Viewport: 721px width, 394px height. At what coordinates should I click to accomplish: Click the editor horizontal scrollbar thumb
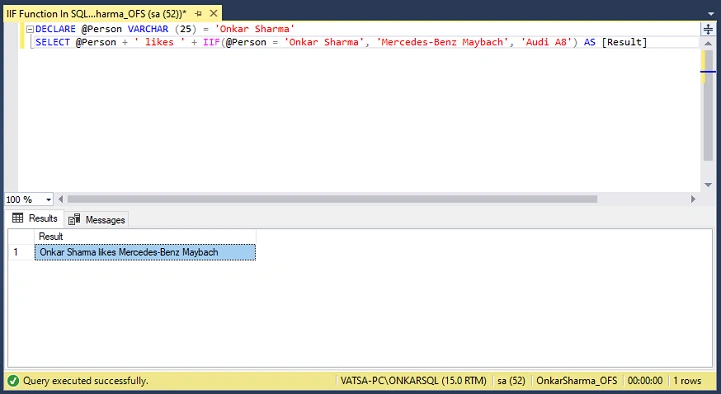tap(332, 199)
